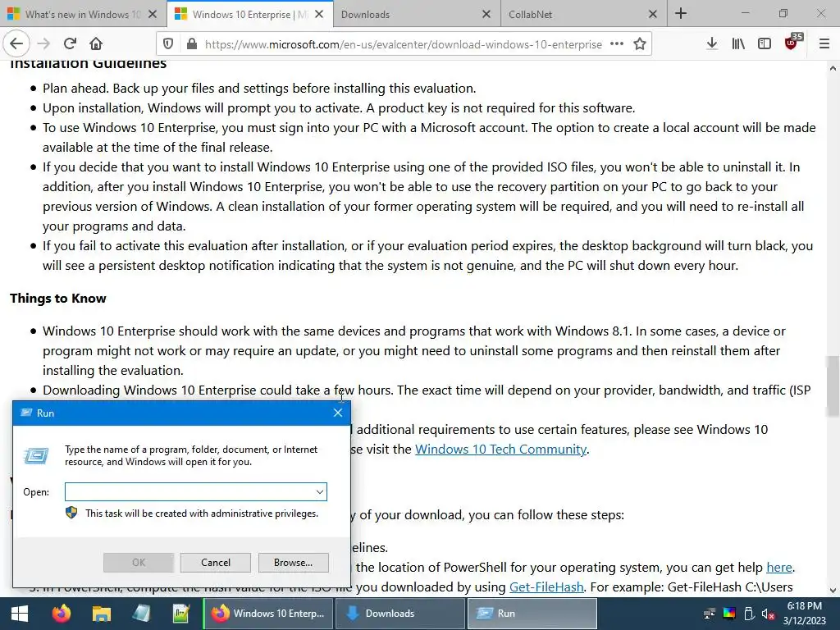This screenshot has height=630, width=840.
Task: Close the Run dialog with X
Action: click(337, 413)
